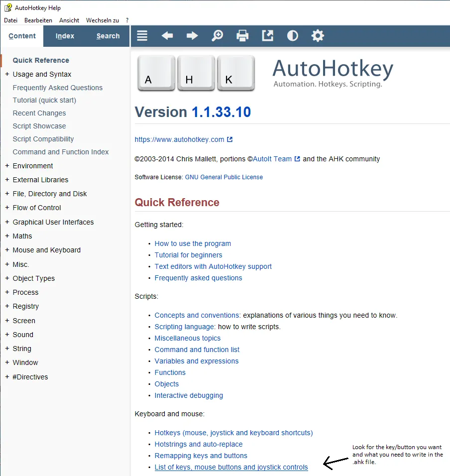
Task: Select Quick Reference in the contents tree
Action: tap(41, 60)
